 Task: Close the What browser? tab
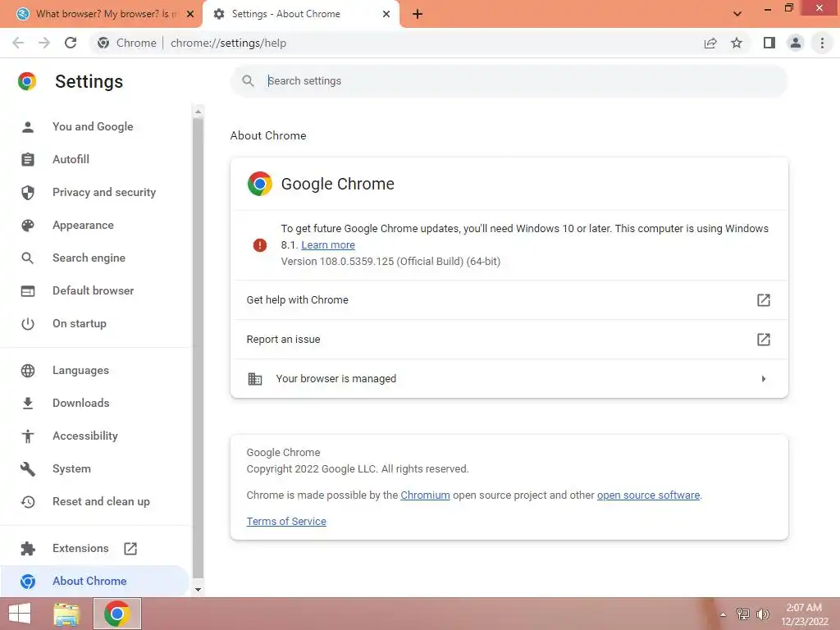click(x=190, y=14)
